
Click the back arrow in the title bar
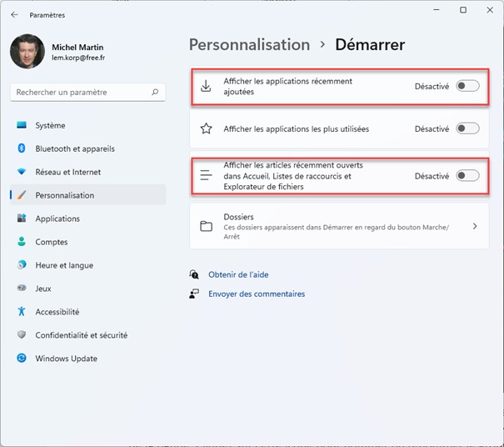point(14,15)
